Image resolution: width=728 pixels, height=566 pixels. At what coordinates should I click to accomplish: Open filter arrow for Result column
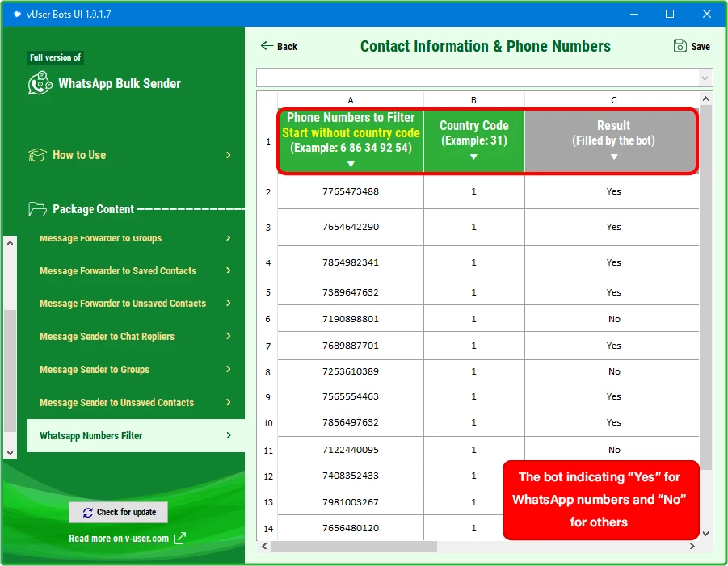(x=614, y=157)
